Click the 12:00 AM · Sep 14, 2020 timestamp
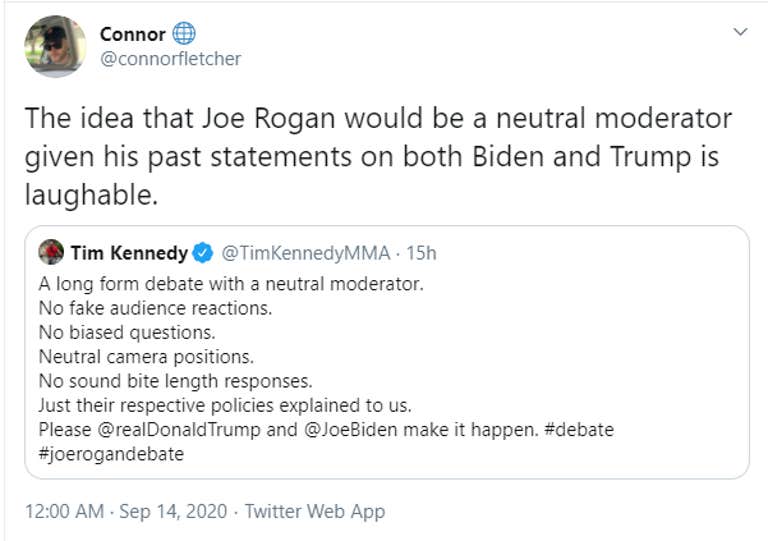 coord(127,511)
